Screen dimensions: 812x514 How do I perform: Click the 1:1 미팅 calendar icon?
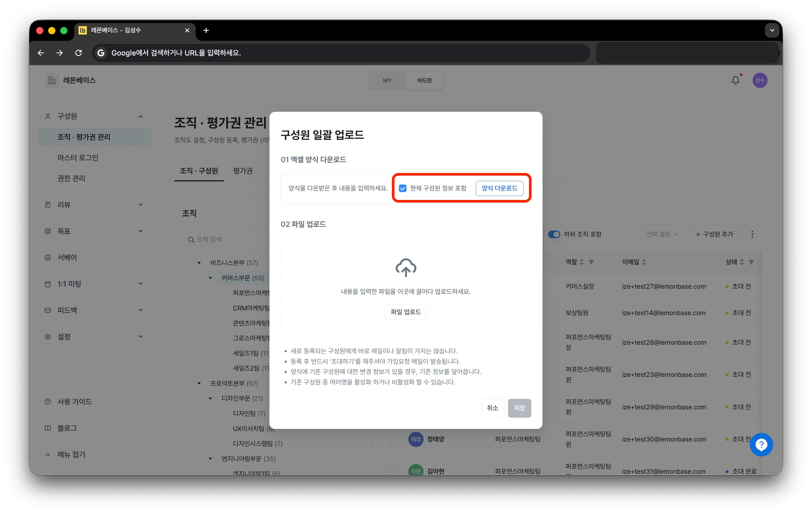(x=48, y=284)
